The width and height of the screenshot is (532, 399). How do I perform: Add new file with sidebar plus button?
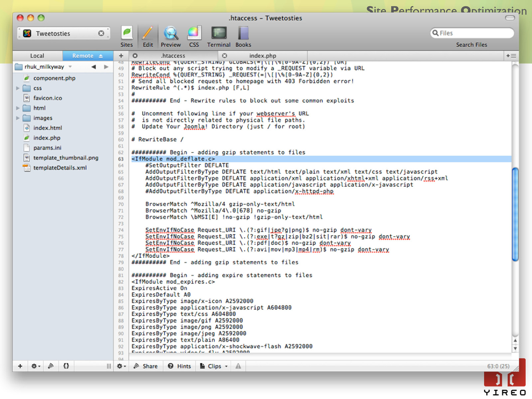(20, 366)
